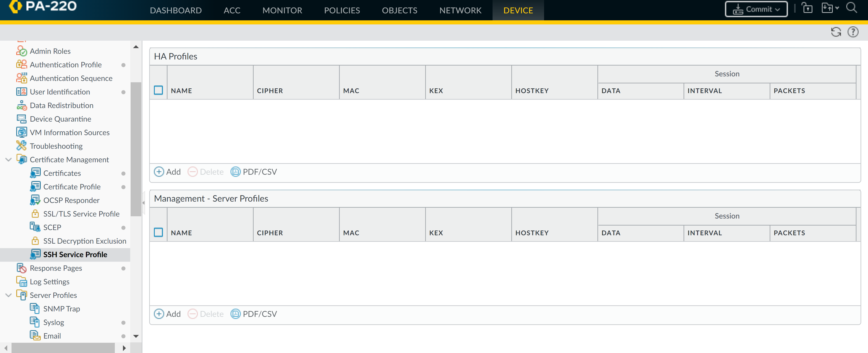868x353 pixels.
Task: Check the select-all box in HA Profiles
Action: pyautogui.click(x=158, y=90)
